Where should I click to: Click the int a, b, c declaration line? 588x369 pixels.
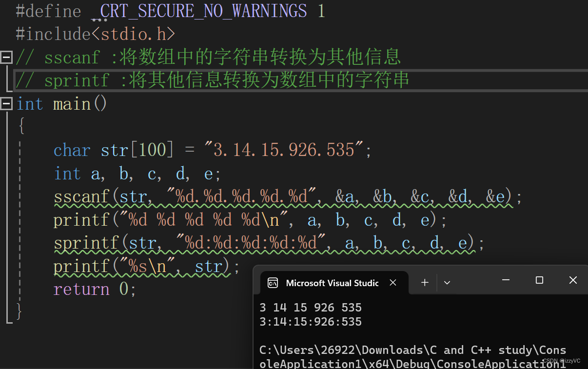[137, 173]
